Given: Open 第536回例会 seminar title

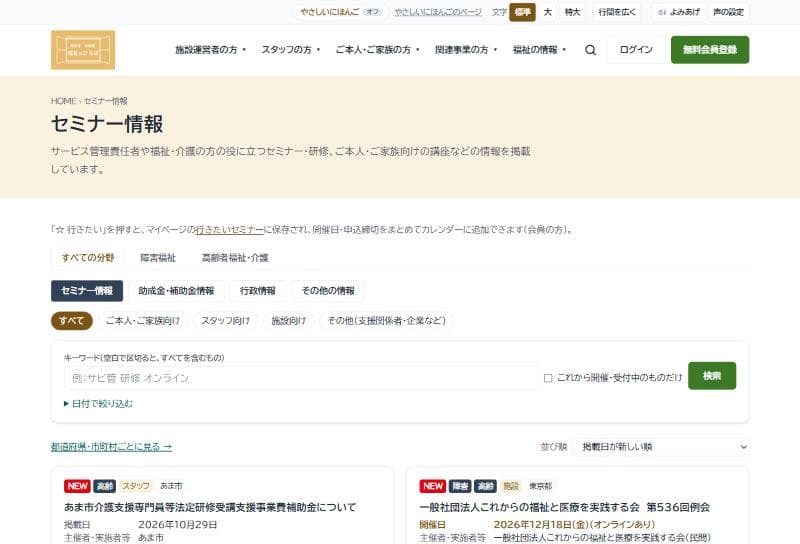Looking at the screenshot, I should (565, 507).
